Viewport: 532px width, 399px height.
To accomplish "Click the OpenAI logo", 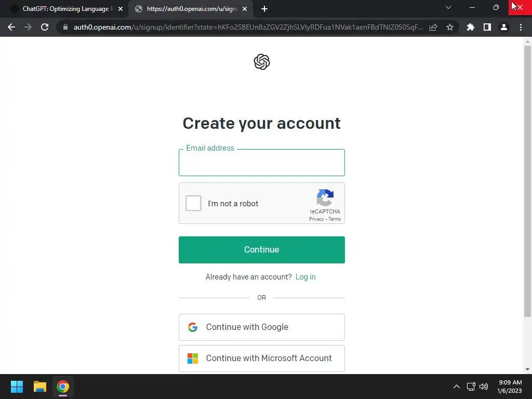I will pyautogui.click(x=262, y=62).
